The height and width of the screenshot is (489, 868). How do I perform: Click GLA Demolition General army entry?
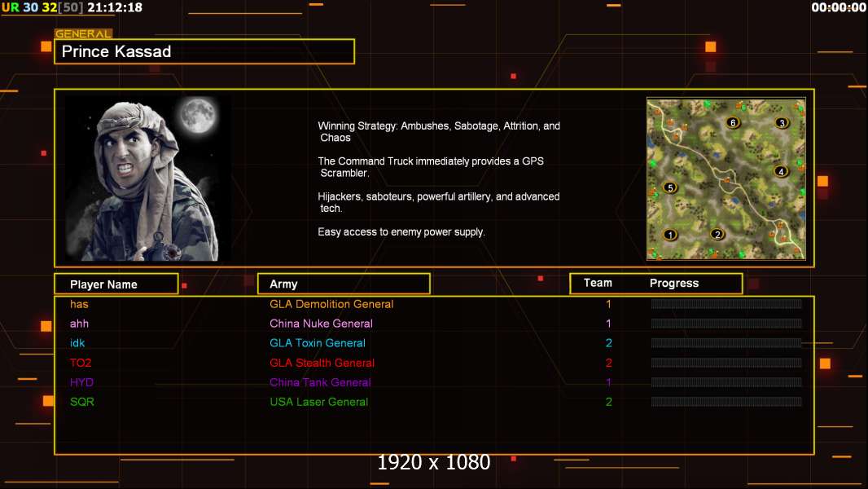tap(331, 304)
